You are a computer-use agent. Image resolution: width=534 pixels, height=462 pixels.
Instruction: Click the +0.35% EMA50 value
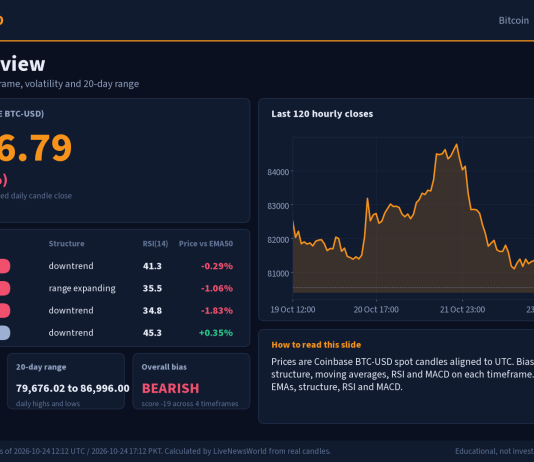[x=216, y=333]
